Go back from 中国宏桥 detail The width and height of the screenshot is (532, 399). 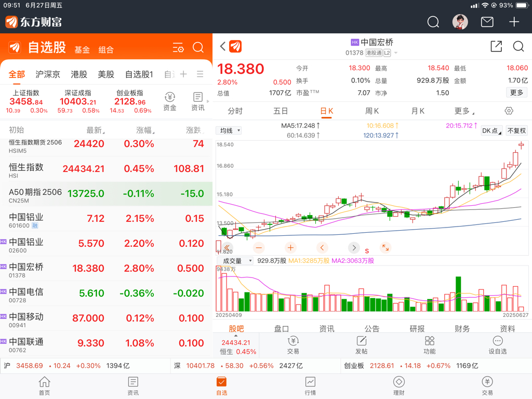point(222,46)
